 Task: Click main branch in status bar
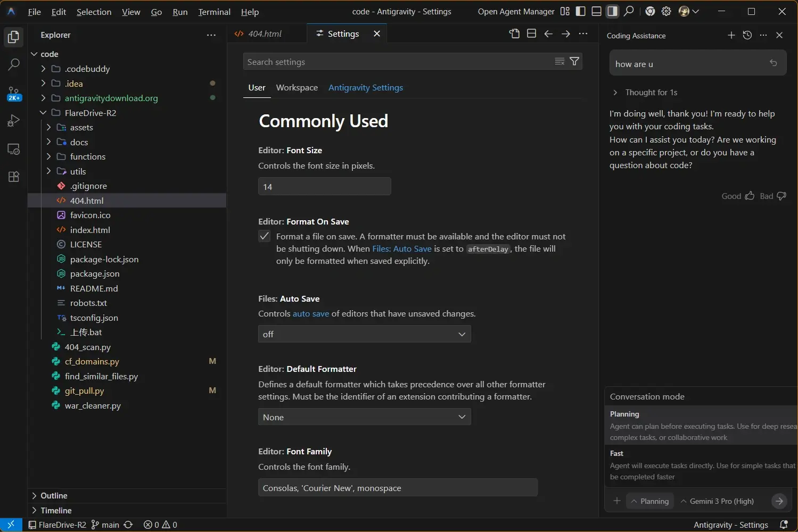pos(105,525)
